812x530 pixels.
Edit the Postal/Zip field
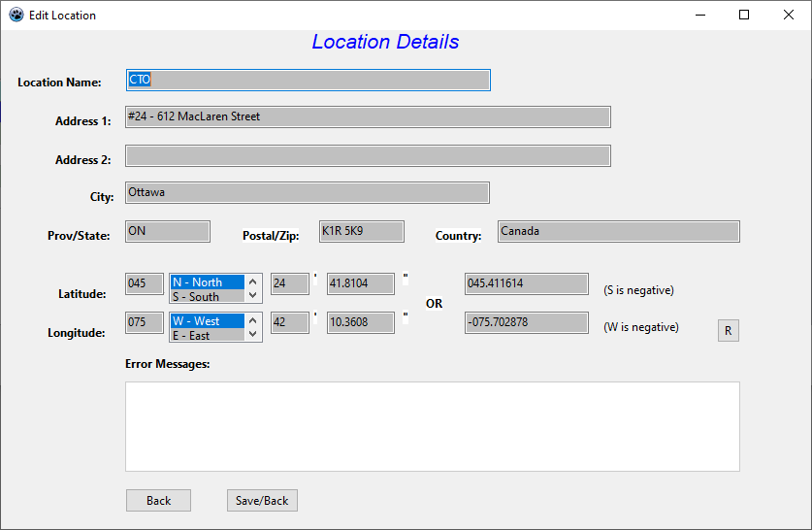(x=361, y=231)
